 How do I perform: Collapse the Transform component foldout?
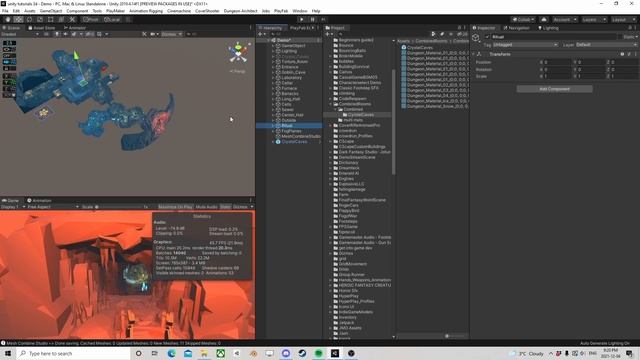(473, 54)
